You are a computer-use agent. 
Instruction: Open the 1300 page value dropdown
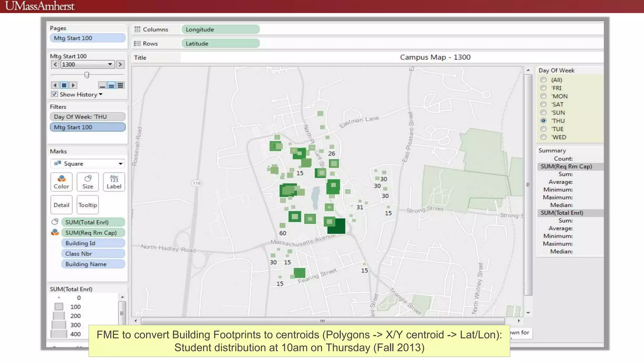(110, 64)
